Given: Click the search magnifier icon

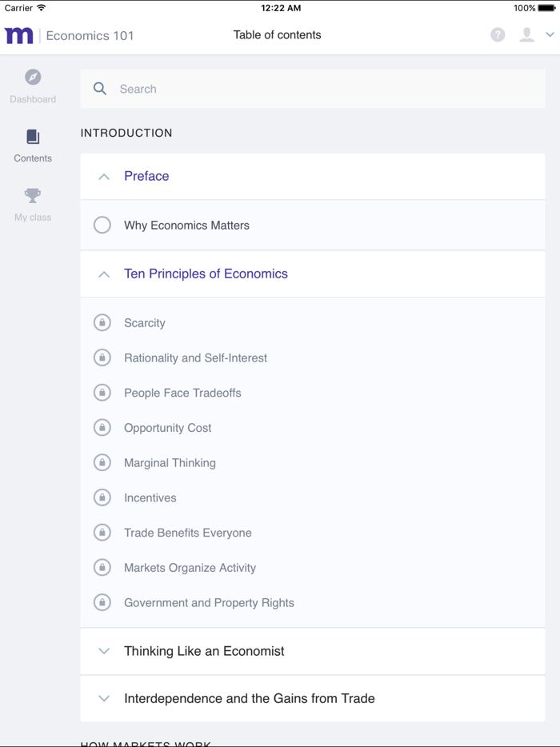Looking at the screenshot, I should (100, 89).
